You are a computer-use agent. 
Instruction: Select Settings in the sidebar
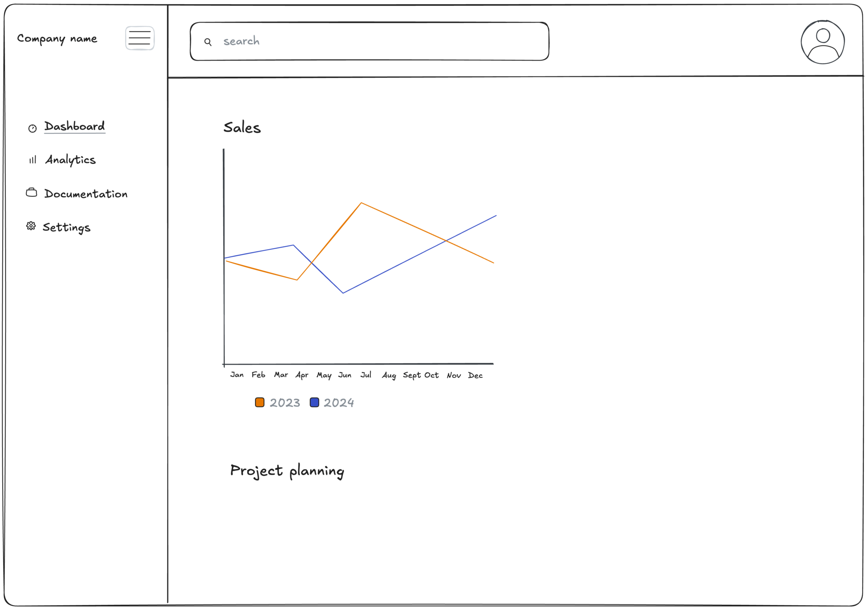[67, 228]
